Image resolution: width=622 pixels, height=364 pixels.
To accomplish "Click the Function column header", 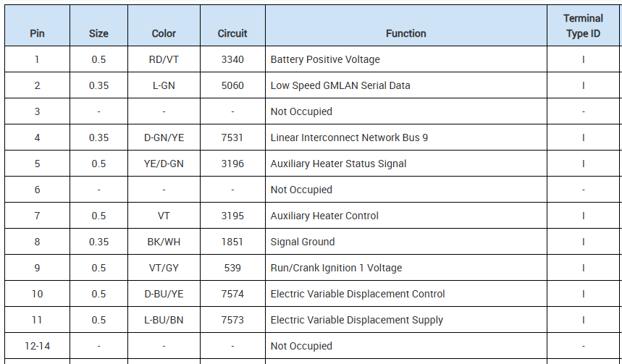I will click(405, 33).
